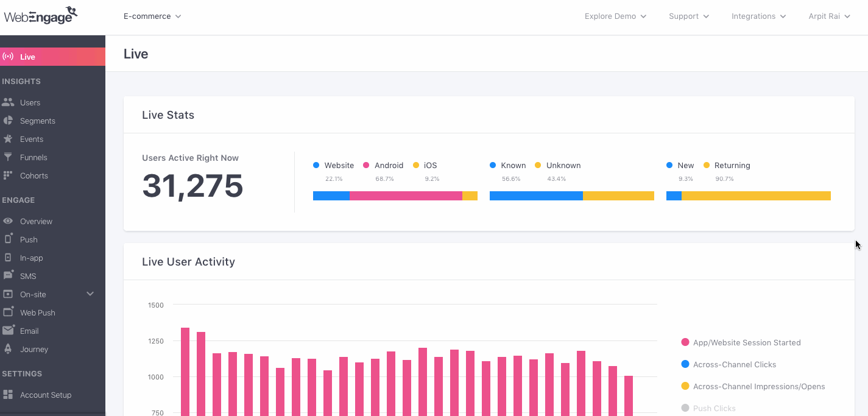Click the Users people icon in sidebar
Screen dimensions: 868x416
8,102
